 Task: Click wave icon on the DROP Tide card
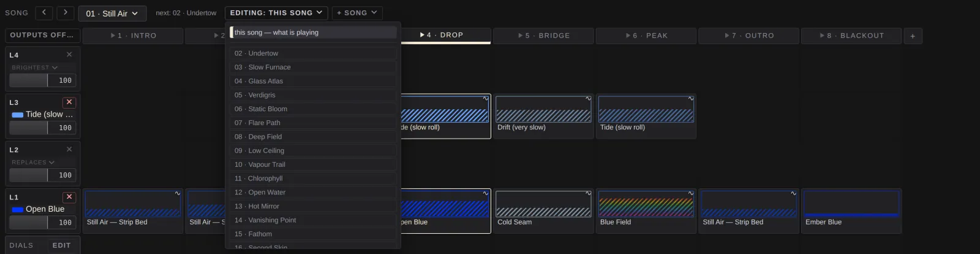(x=486, y=98)
